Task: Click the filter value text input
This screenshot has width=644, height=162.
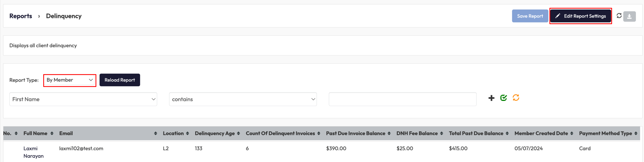Action: 403,99
